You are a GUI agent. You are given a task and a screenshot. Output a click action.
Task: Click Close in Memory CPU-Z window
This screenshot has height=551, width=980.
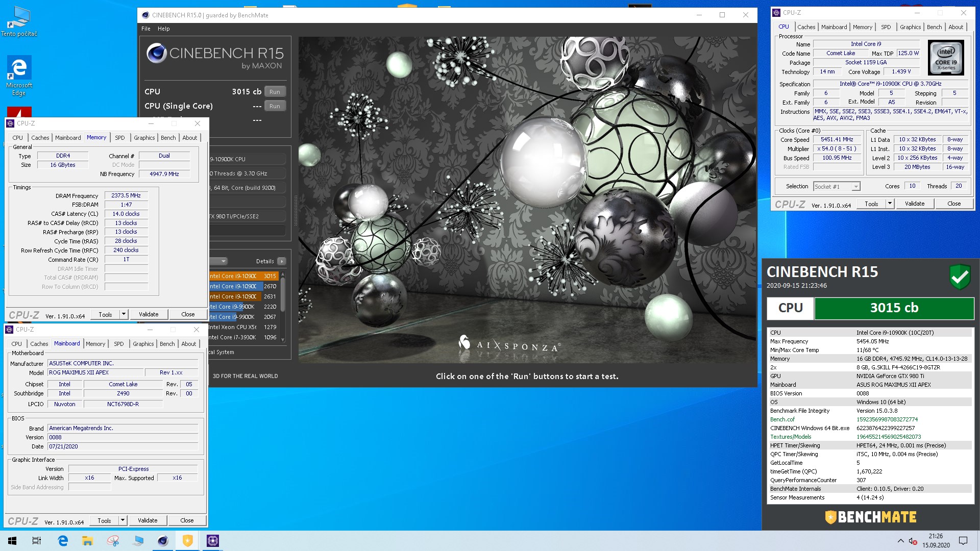click(x=188, y=314)
